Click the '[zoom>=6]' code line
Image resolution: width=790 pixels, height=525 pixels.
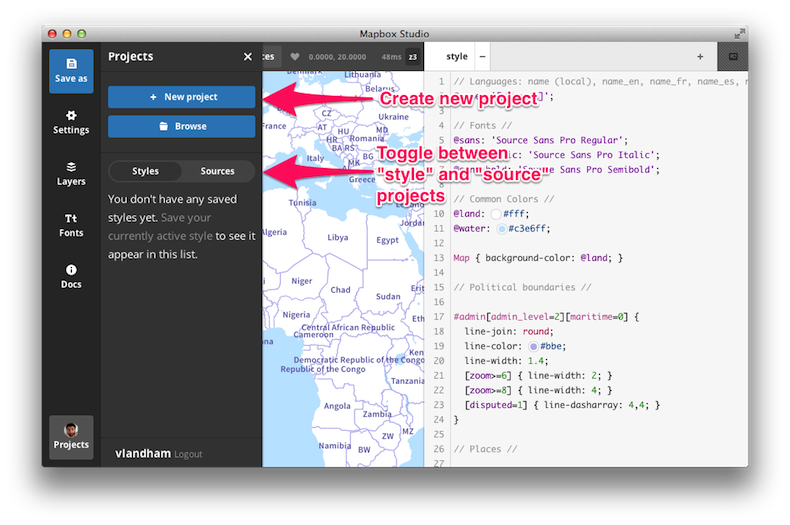point(538,376)
